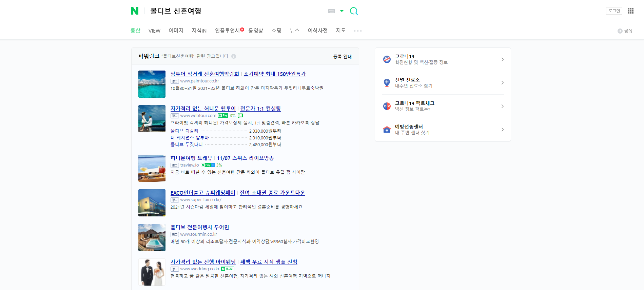Select the 더 레지던스 팔루마 price row
The width and height of the screenshot is (644, 290).
(x=226, y=138)
